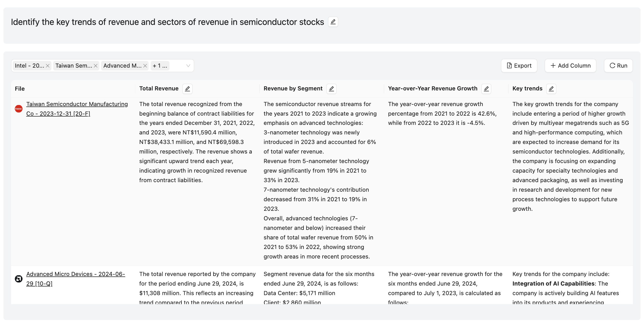The height and width of the screenshot is (324, 644).
Task: Click the TSMC company logo icon
Action: point(19,109)
